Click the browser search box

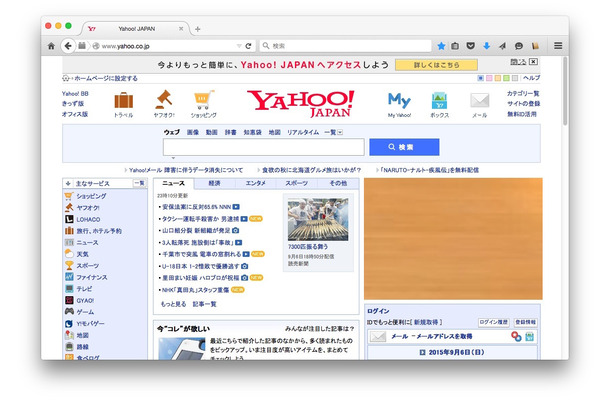(345, 46)
